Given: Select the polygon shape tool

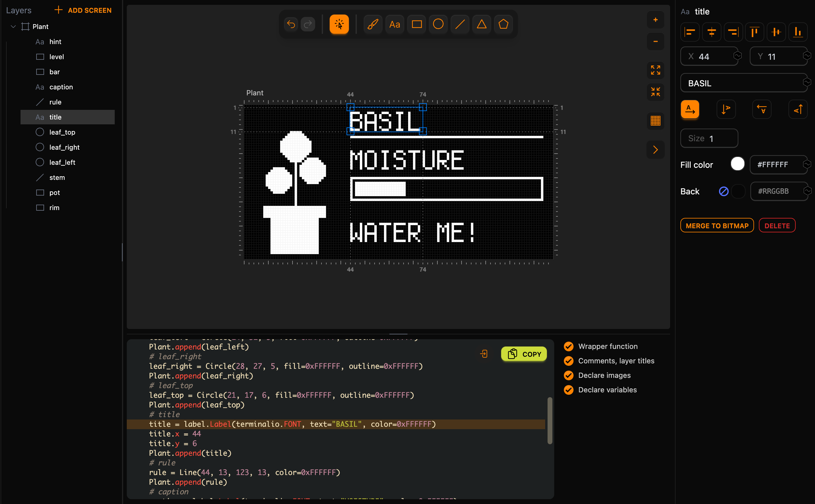Looking at the screenshot, I should pyautogui.click(x=503, y=24).
